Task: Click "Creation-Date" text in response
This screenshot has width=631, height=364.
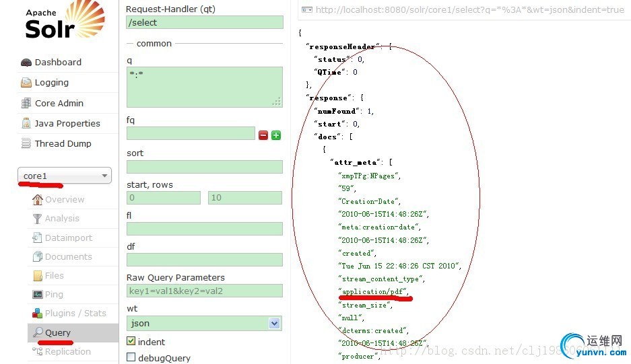Action: 368,201
